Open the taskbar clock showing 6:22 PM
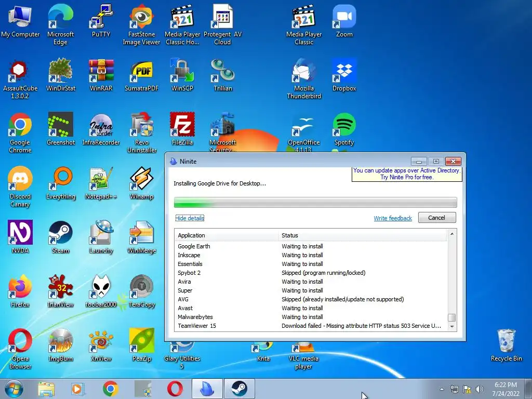 [x=506, y=389]
